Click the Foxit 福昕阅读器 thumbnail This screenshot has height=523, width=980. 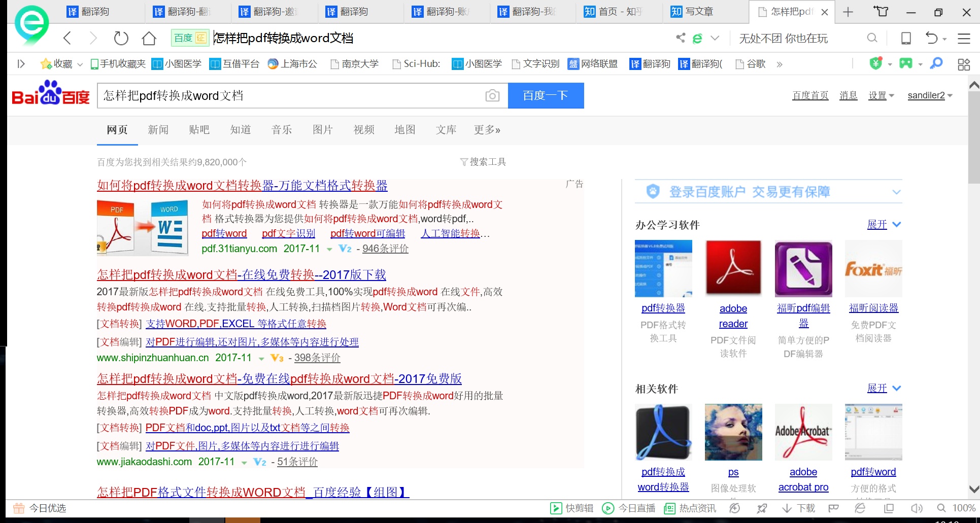[x=873, y=268]
